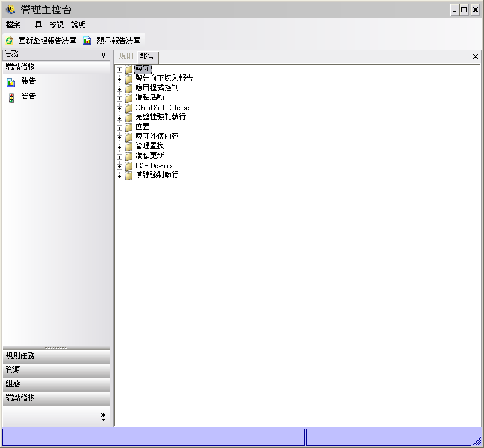Click the window resize grip corner
This screenshot has width=484, height=448.
(477, 441)
